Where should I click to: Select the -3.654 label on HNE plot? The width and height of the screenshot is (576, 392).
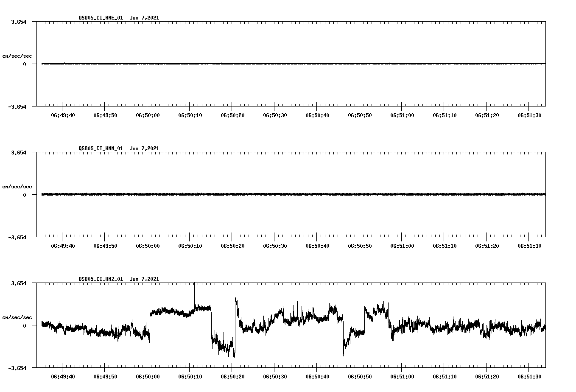click(17, 106)
